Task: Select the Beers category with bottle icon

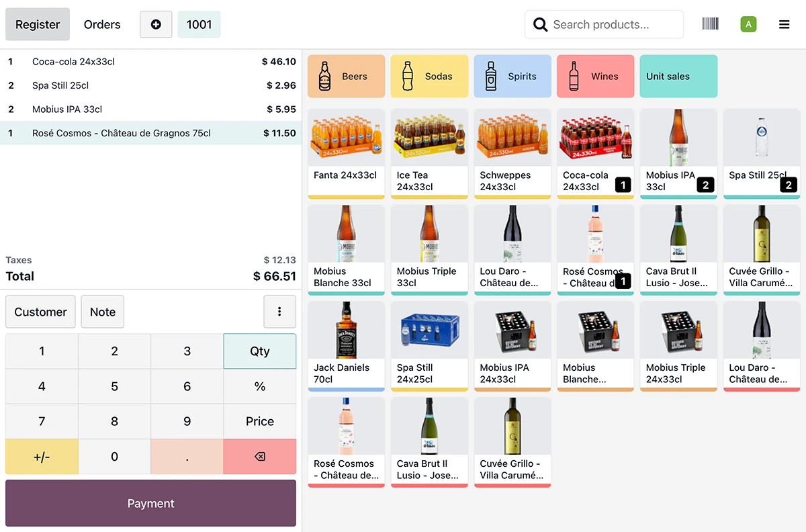Action: tap(346, 77)
